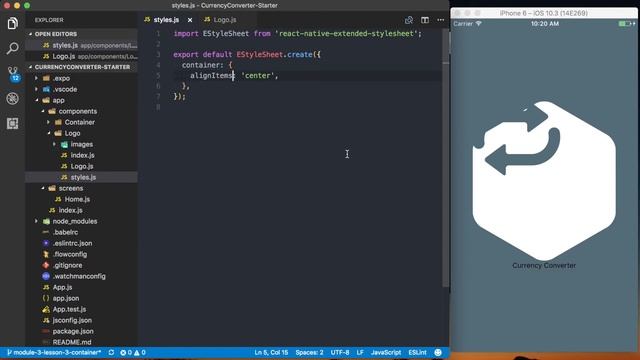Viewport: 640px width, 360px height.
Task: Open the Extensions view in activity bar
Action: click(12, 123)
